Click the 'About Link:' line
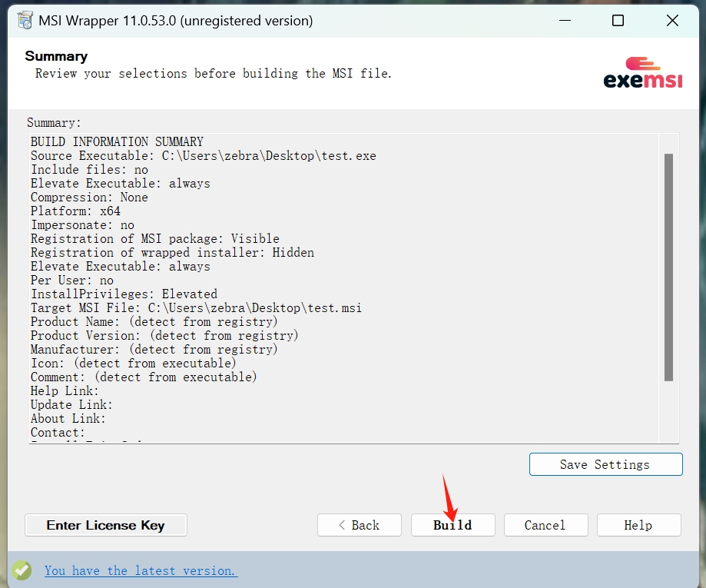706x588 pixels. pos(68,419)
